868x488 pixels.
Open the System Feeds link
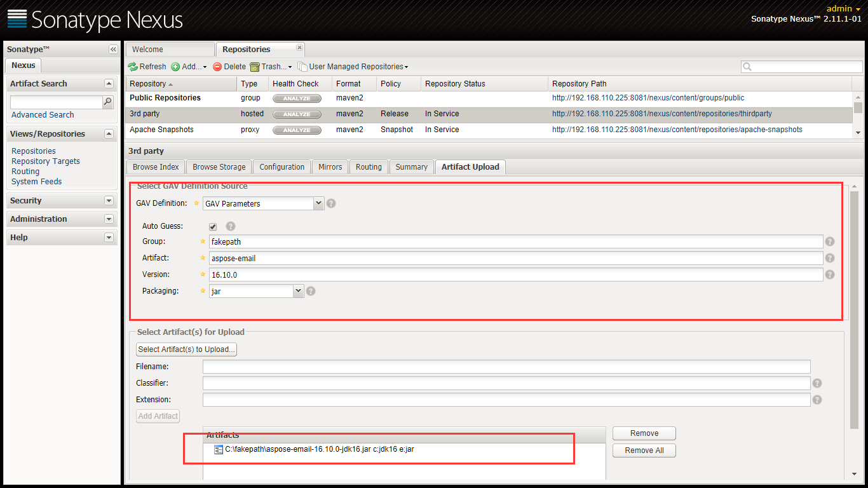coord(37,182)
